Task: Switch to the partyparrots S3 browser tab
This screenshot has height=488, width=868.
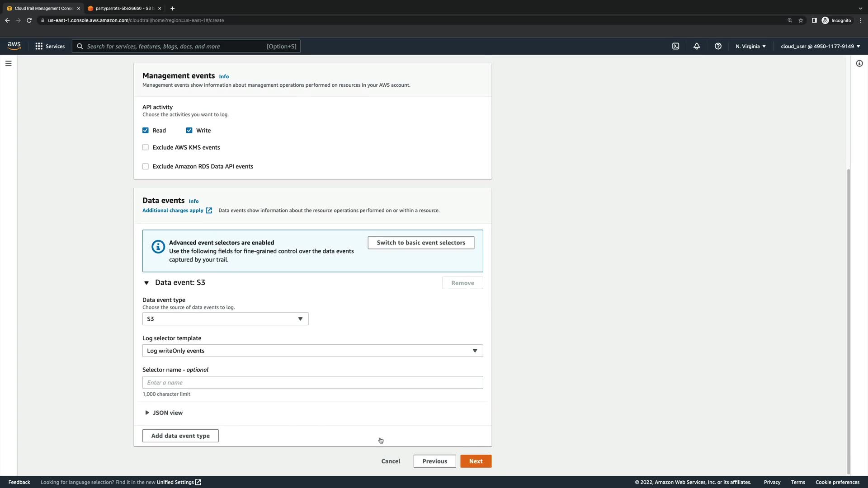Action: pos(123,8)
